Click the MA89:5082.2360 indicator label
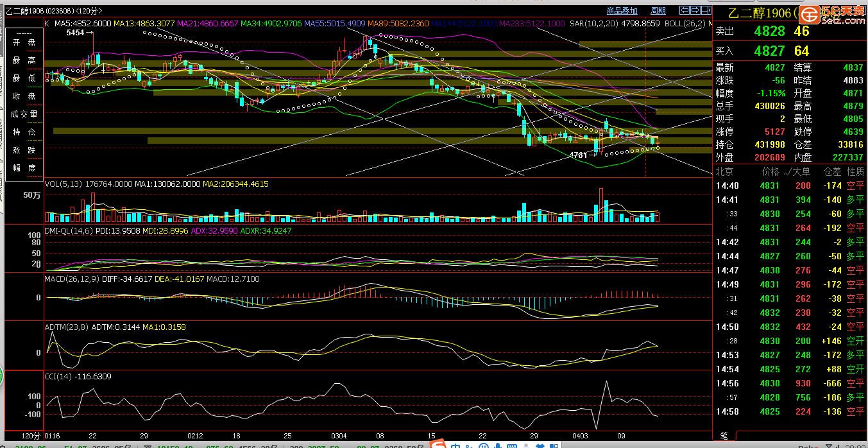 (x=398, y=23)
